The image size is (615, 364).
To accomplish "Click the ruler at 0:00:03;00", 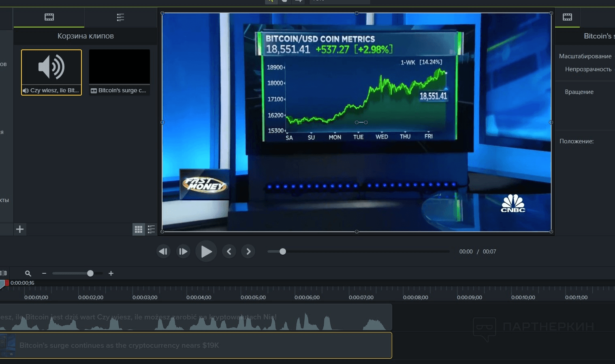I will 145,297.
